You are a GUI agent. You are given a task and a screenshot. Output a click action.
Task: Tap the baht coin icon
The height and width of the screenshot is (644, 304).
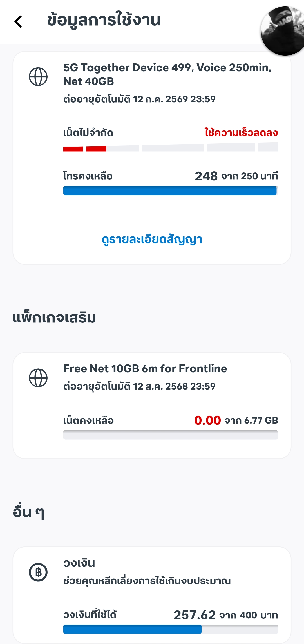[x=38, y=572]
